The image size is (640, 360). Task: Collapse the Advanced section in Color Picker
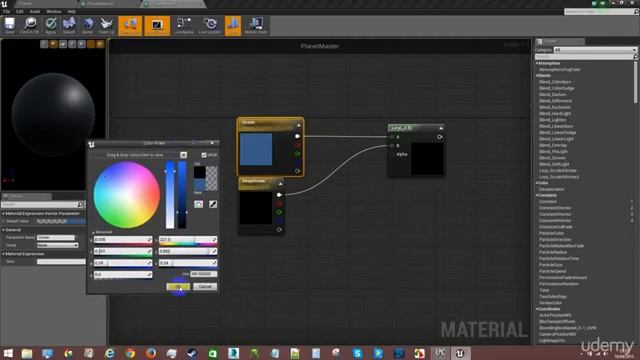pyautogui.click(x=93, y=232)
